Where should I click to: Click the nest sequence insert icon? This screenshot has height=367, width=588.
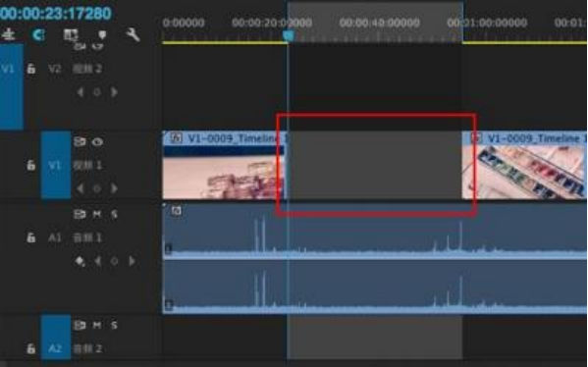8,35
